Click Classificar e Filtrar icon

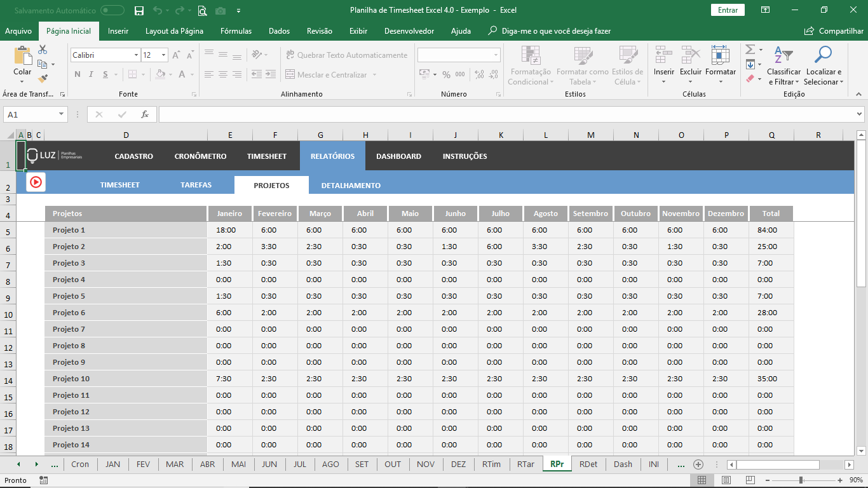(x=783, y=55)
